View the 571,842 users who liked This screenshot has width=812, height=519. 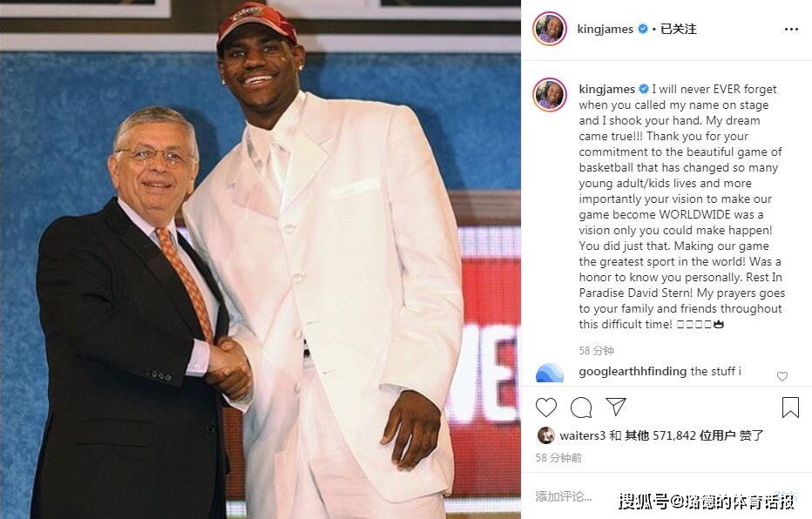coord(694,435)
